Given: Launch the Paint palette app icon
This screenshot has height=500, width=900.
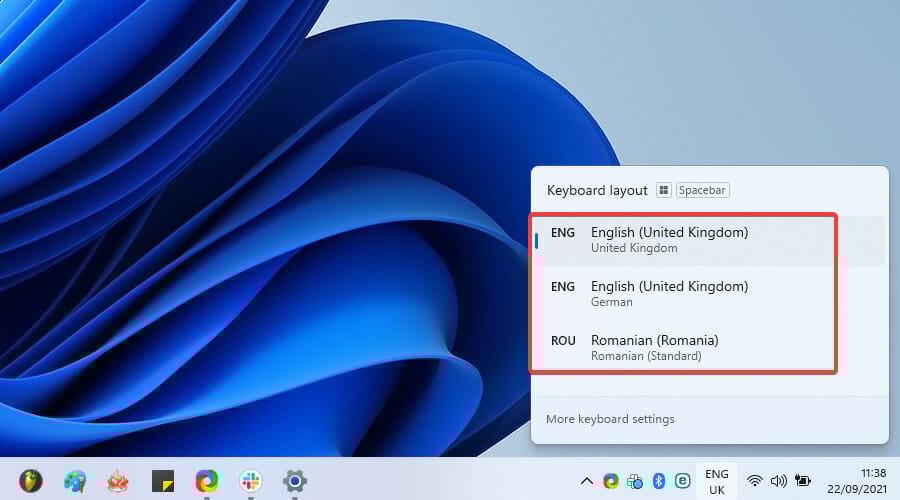Looking at the screenshot, I should [75, 481].
